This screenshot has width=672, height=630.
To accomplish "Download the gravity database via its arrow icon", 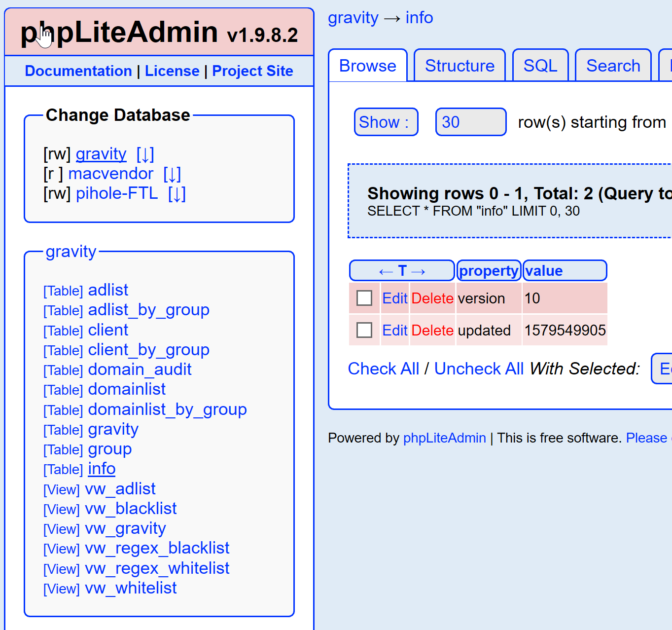I will click(x=145, y=154).
